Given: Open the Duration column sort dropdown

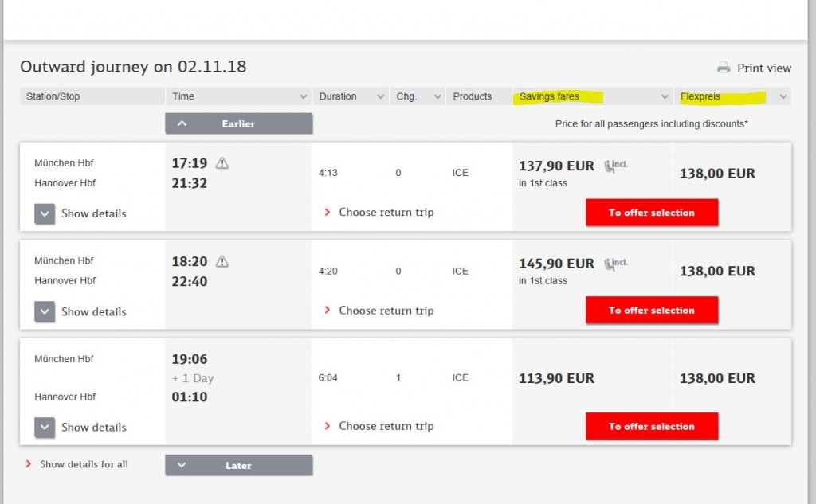Looking at the screenshot, I should click(381, 97).
